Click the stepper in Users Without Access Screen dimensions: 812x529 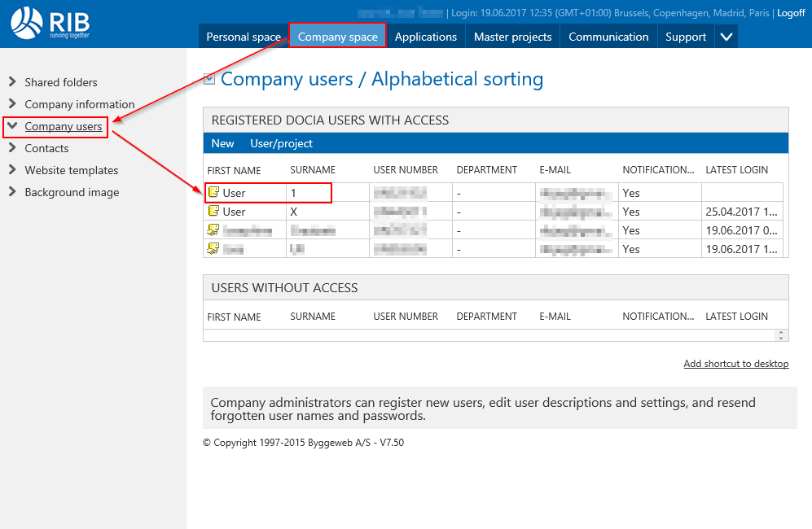pyautogui.click(x=781, y=334)
